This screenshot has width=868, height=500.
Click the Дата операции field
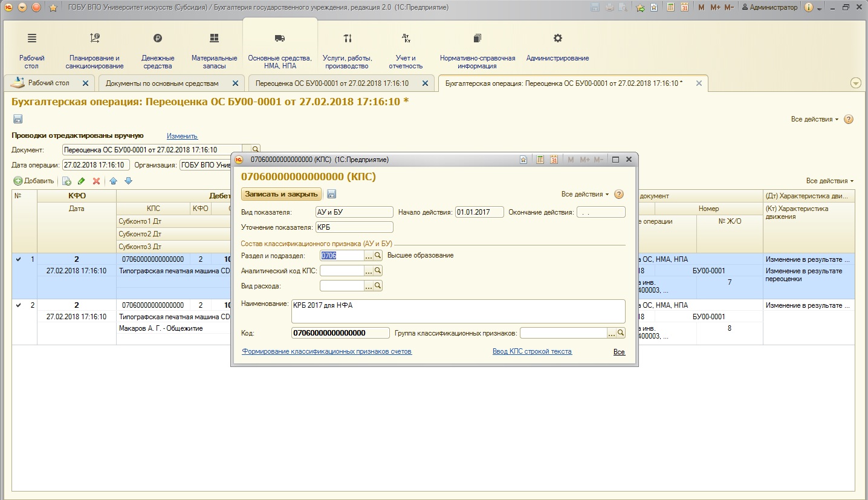point(96,165)
